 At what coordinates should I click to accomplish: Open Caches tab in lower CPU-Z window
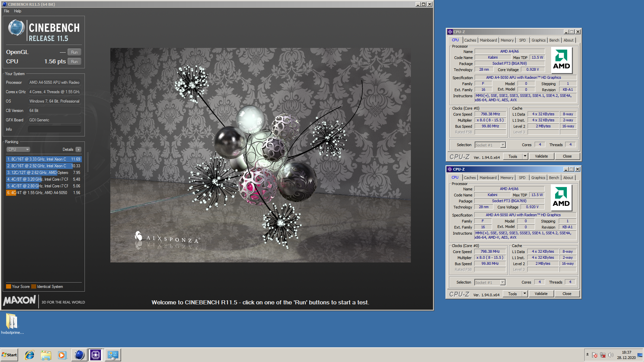tap(470, 178)
